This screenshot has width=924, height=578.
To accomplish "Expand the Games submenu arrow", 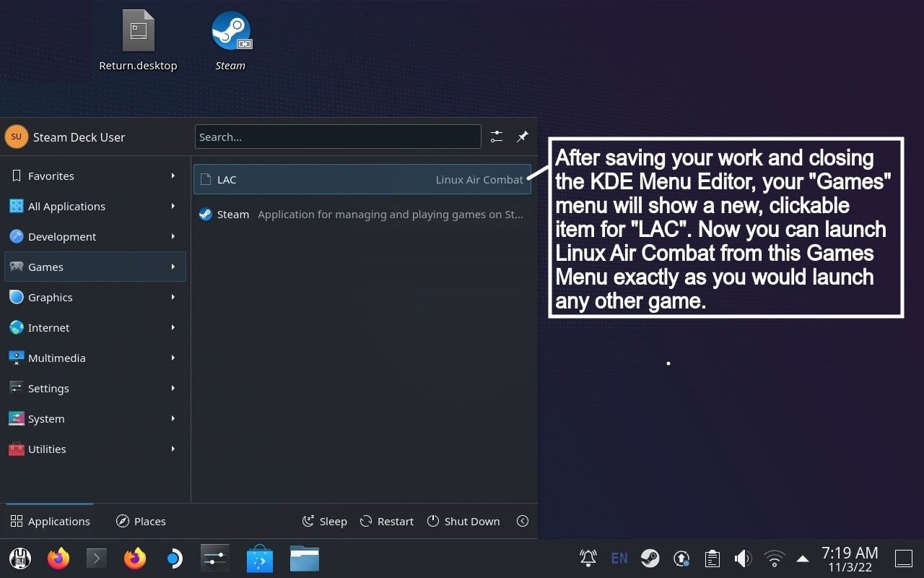I will 173,267.
